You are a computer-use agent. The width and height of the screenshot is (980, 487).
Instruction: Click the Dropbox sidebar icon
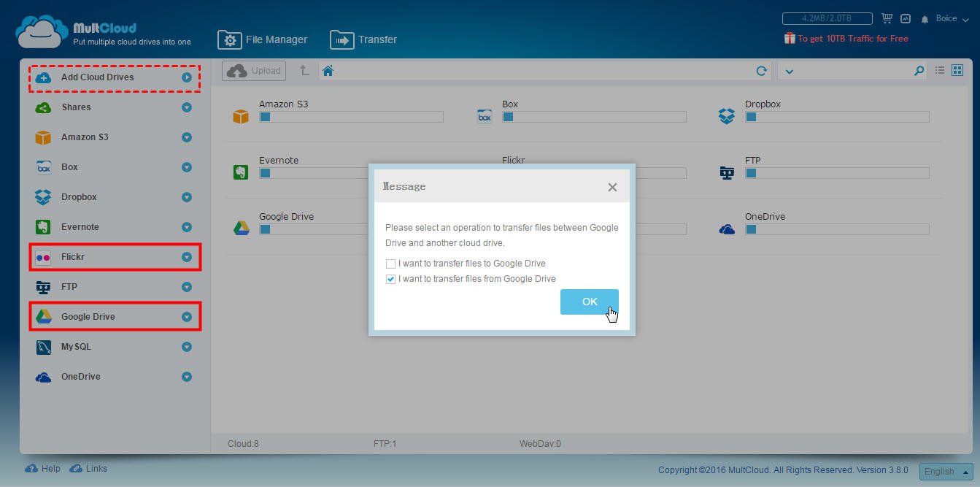pos(43,197)
